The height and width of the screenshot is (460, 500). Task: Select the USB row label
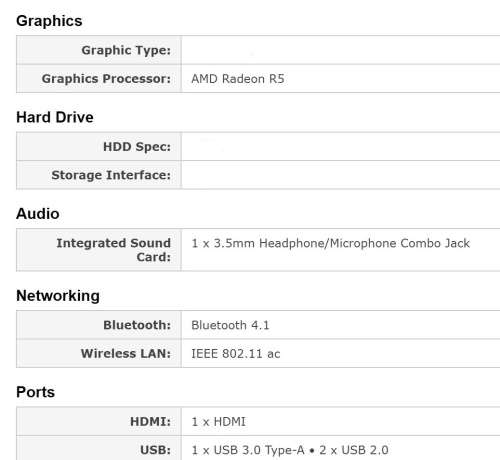click(x=155, y=450)
